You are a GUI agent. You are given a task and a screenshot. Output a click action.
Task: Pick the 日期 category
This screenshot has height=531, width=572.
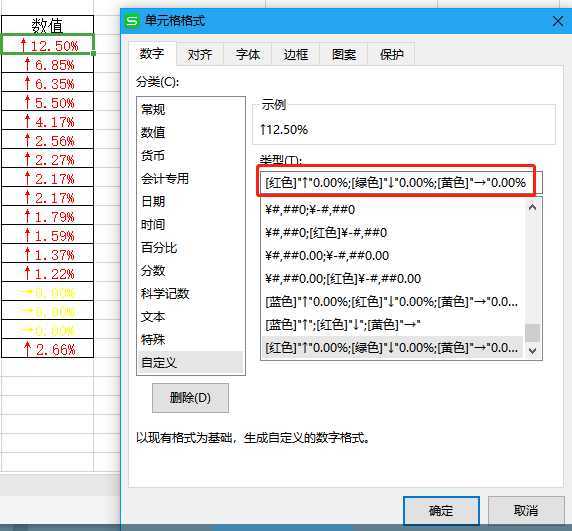(190, 201)
